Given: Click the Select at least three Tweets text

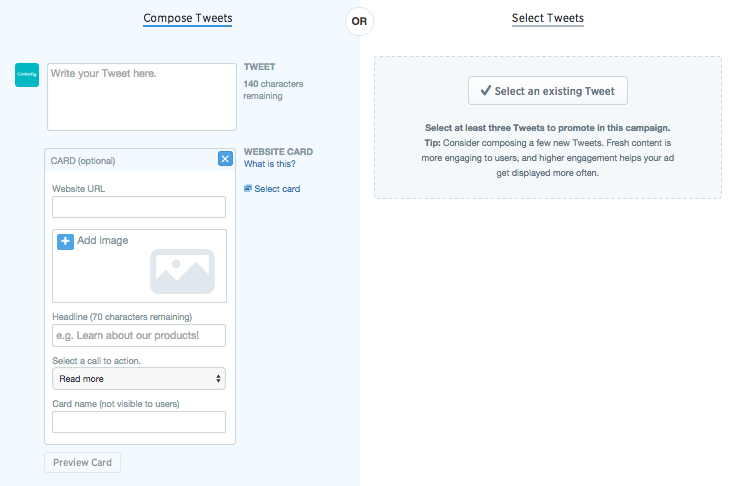Looking at the screenshot, I should click(548, 128).
